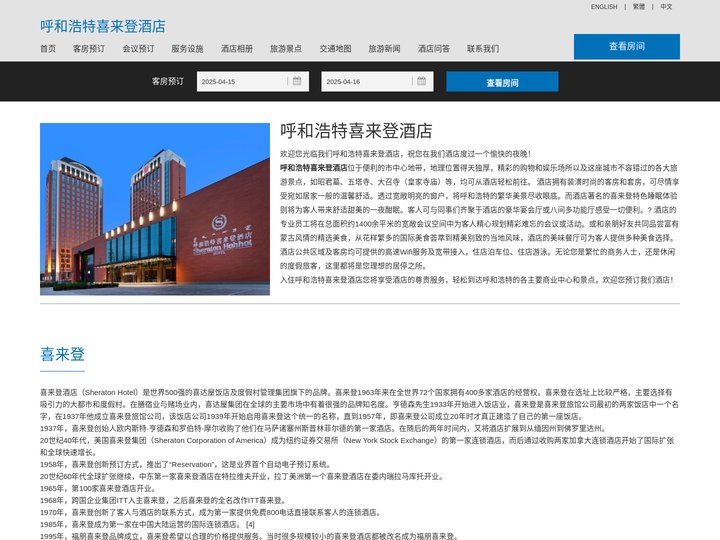Open 酒店相册 navigation item
Screen dimensions: 720x540
tap(237, 49)
